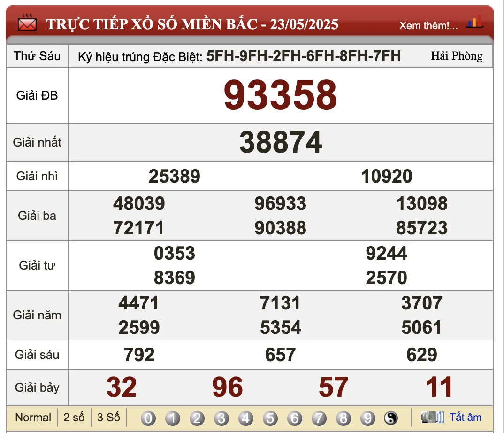The height and width of the screenshot is (433, 504).
Task: Select the digit 1 filter icon
Action: [x=172, y=417]
